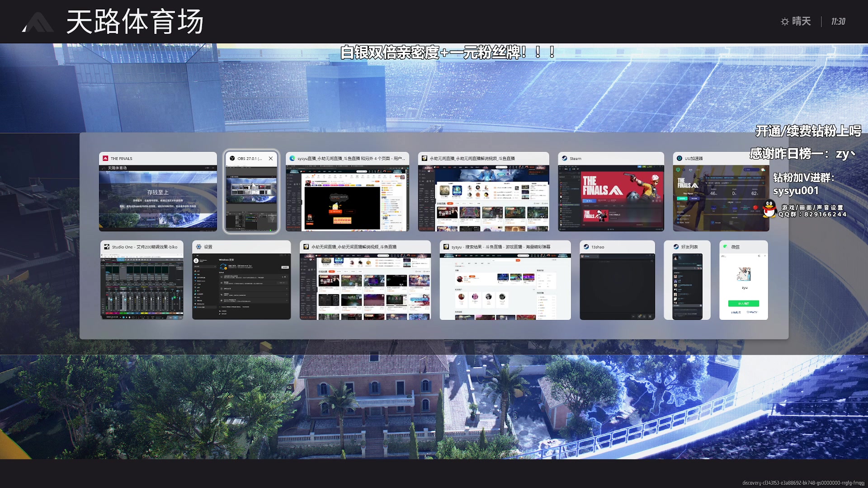Click the Studio One app icon

107,247
